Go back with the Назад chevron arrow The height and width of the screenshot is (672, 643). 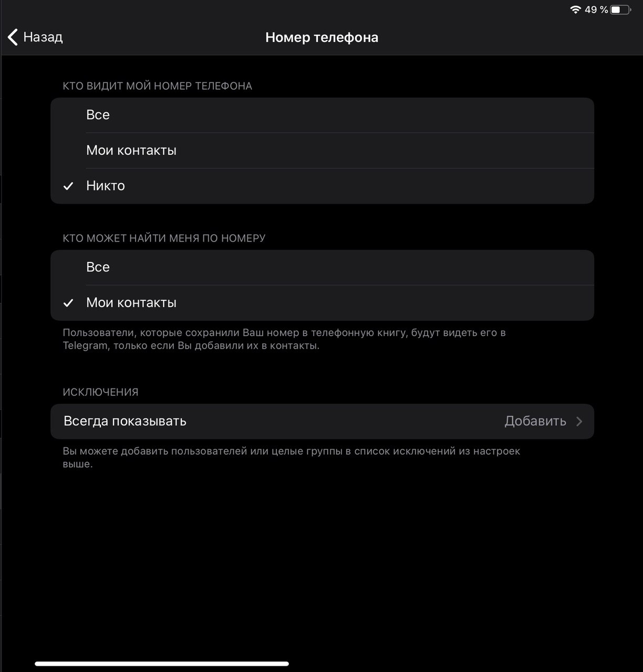pos(13,37)
